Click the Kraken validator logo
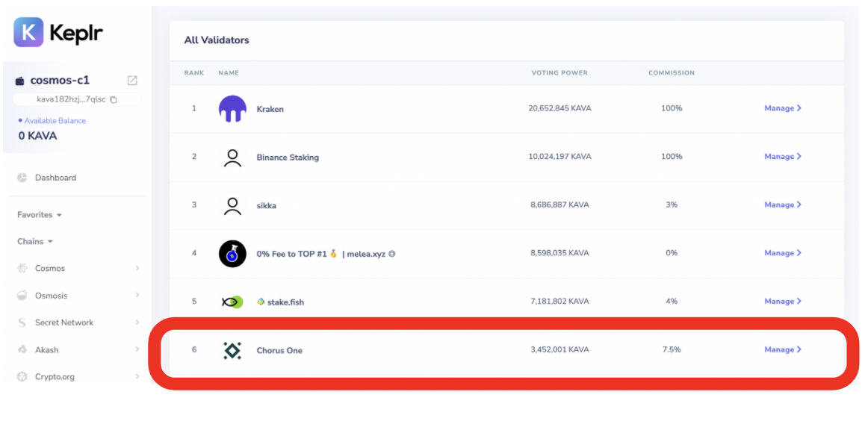868x427 pixels. [x=232, y=109]
